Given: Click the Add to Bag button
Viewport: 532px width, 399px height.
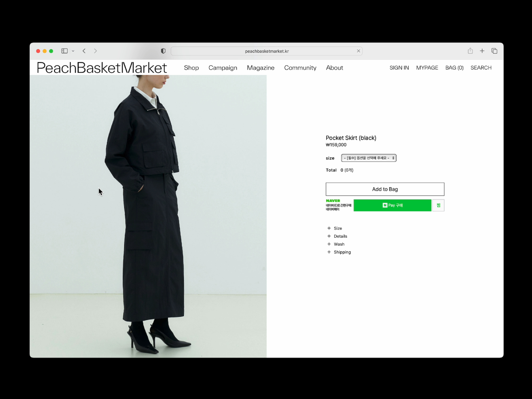Looking at the screenshot, I should tap(385, 189).
